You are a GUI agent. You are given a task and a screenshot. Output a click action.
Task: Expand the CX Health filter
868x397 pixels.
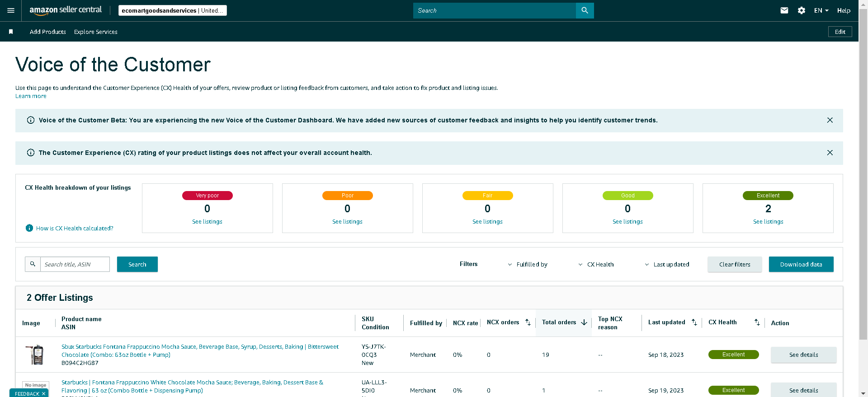[596, 264]
